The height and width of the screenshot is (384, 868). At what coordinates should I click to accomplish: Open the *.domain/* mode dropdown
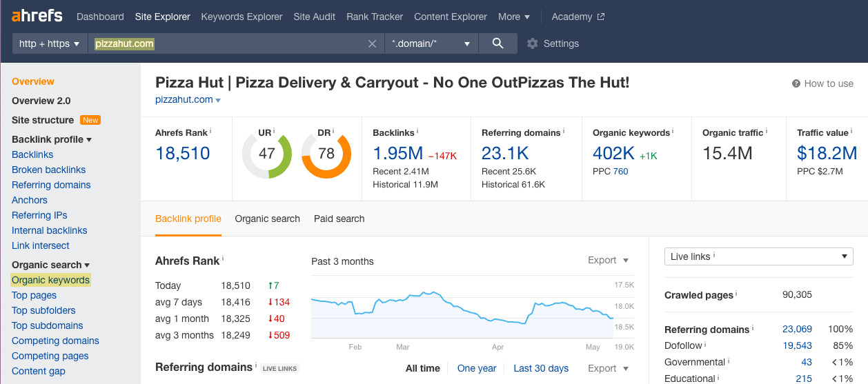[x=431, y=43]
